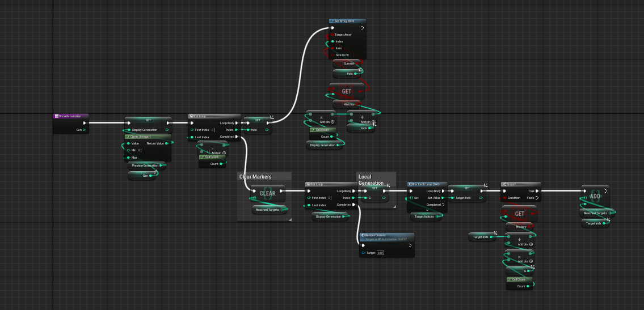Viewport: 644px width, 310px height.
Task: Click Last Index pin of For Loop after CLEAR
Action: [x=308, y=205]
